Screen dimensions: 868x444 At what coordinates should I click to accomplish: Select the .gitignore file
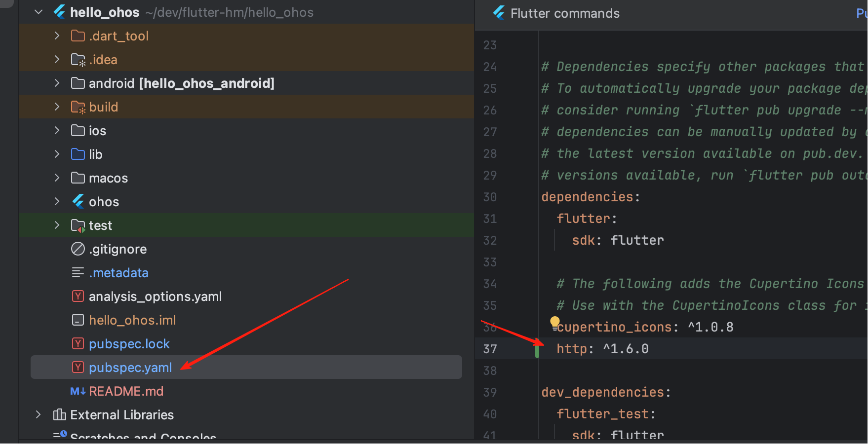click(118, 249)
